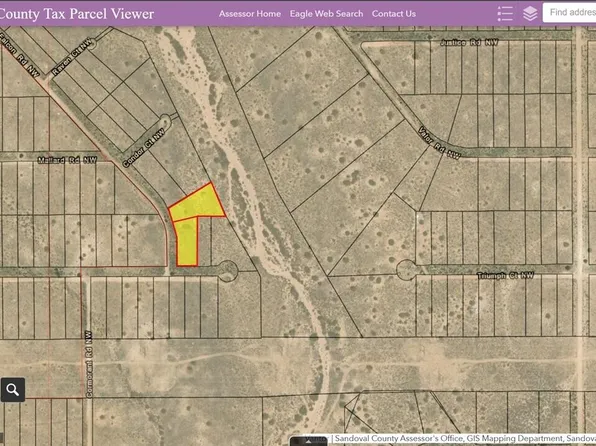
Task: Click the Cormorant Rd NW street label
Action: (x=89, y=364)
